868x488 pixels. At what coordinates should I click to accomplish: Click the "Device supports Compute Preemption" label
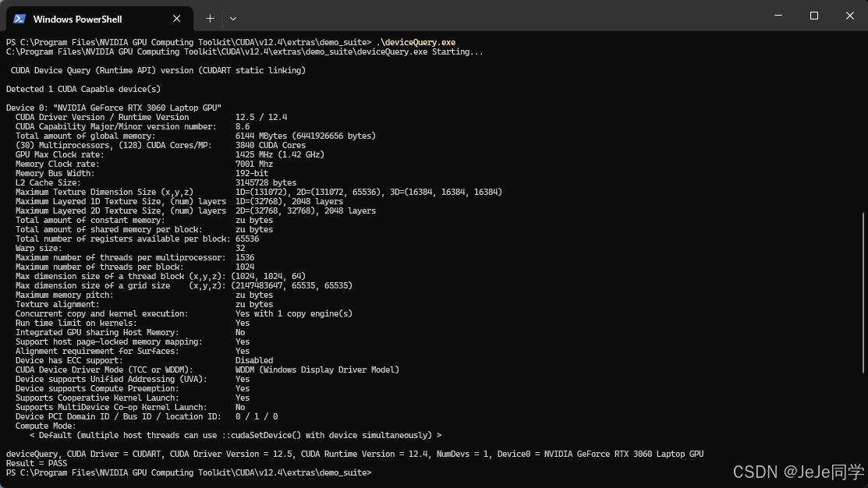(97, 389)
